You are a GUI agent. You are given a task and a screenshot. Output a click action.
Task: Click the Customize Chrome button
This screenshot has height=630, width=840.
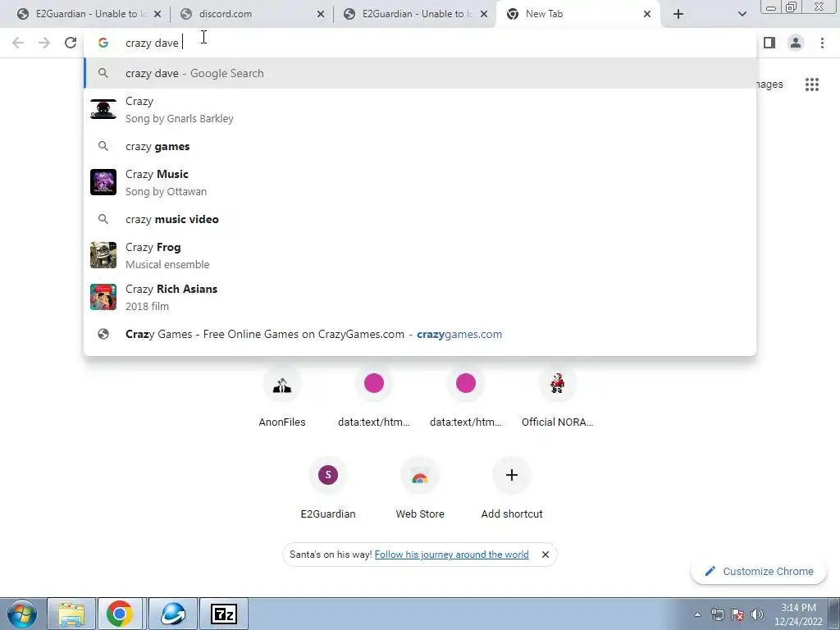coord(759,571)
